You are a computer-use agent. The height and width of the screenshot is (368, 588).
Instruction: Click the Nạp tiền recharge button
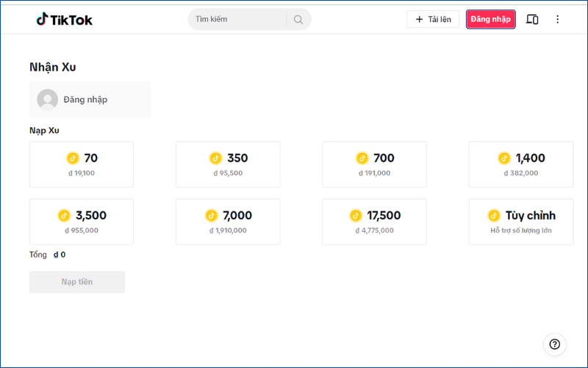pos(77,282)
